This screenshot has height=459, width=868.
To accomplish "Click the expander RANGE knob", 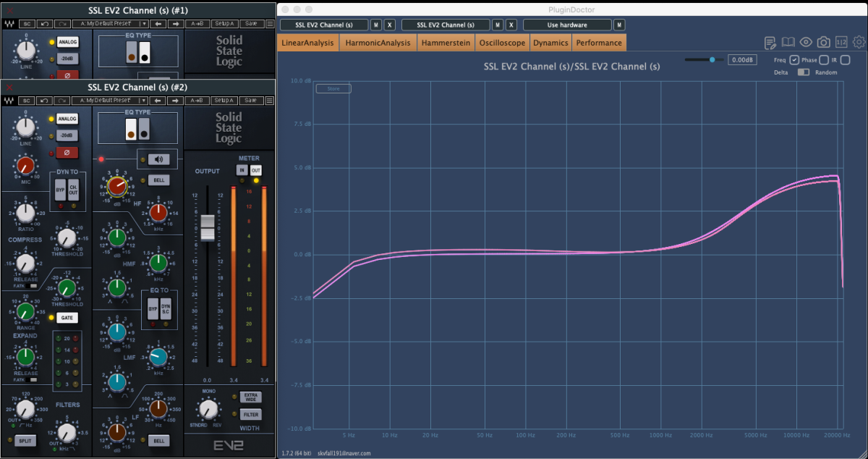I will [x=25, y=311].
